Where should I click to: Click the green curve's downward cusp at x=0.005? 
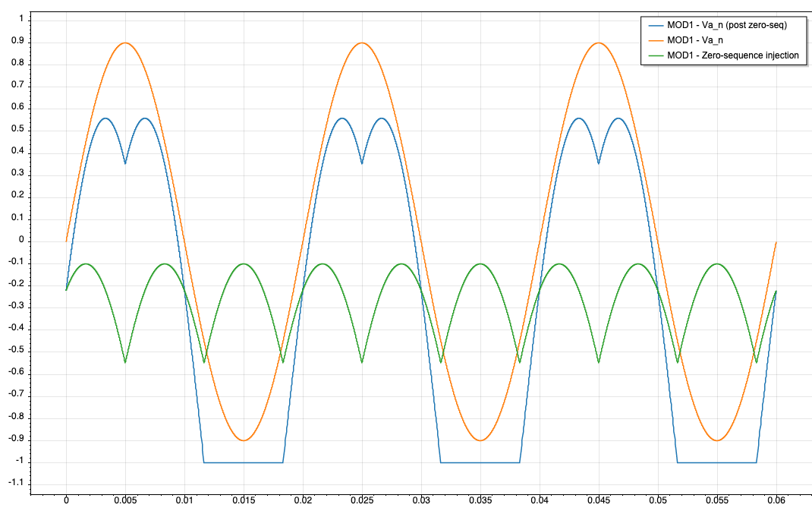tap(125, 362)
